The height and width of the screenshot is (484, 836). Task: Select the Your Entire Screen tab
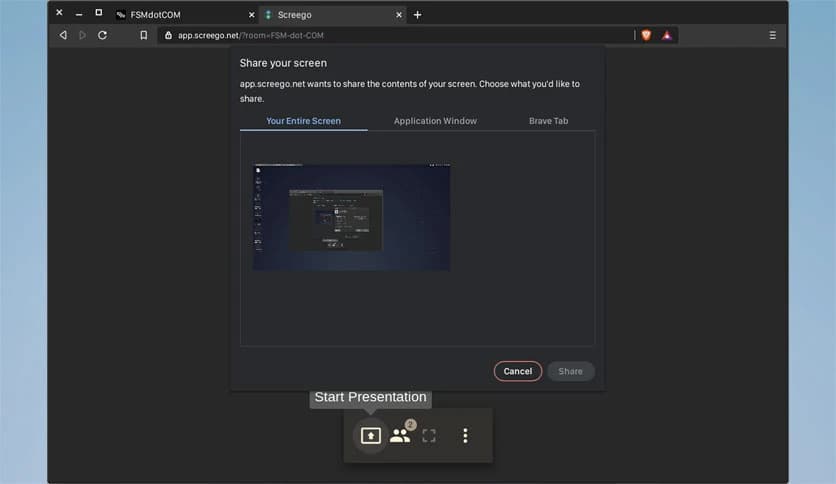303,121
